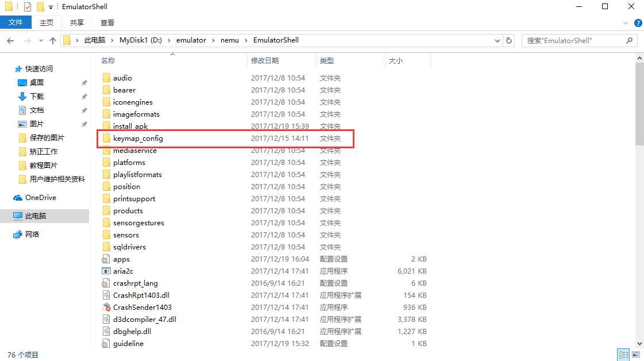Screen dimensions: 644x361
Task: Open the install_apk folder
Action: click(x=129, y=126)
